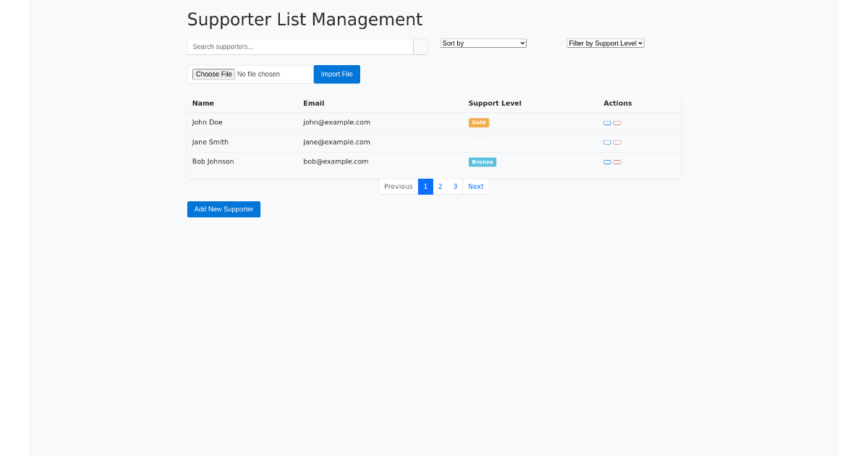Edit Bob Johnson's supporter entry
This screenshot has width=868, height=456.
pyautogui.click(x=607, y=162)
